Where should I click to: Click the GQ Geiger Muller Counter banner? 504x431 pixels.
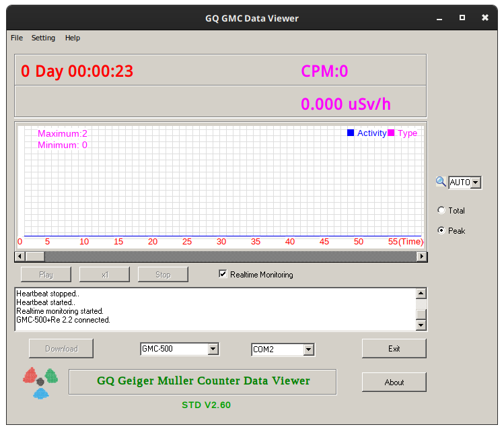pyautogui.click(x=203, y=382)
